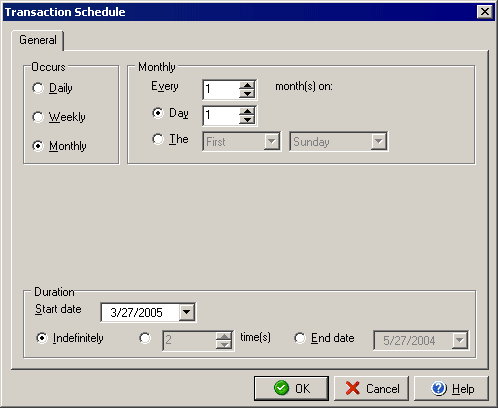Click the blue question mark Help icon

coord(439,388)
